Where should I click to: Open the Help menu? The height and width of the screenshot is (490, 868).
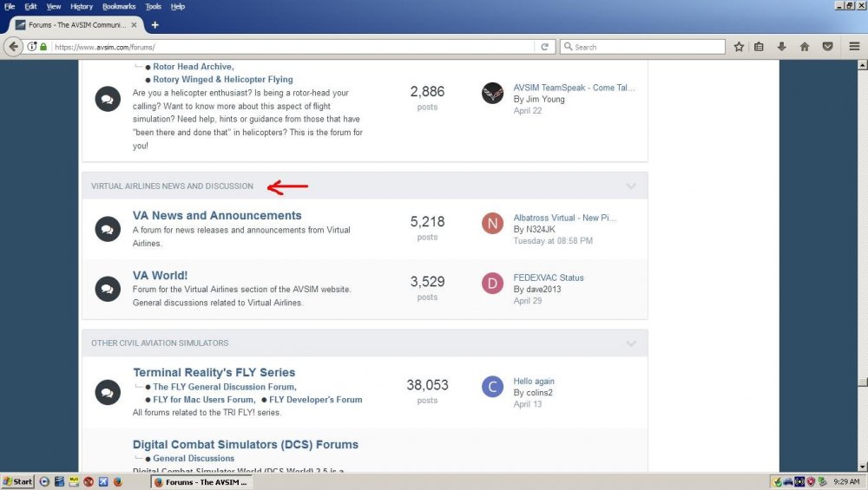pyautogui.click(x=178, y=7)
